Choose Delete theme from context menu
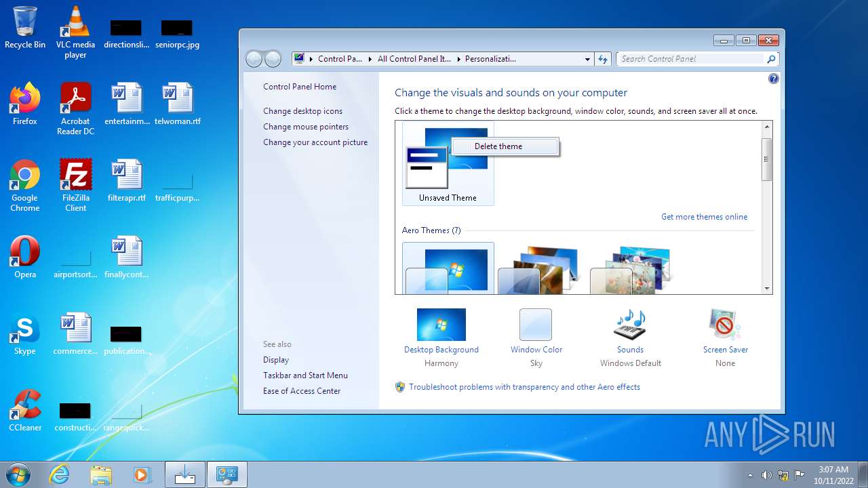The image size is (868, 488). pos(505,146)
